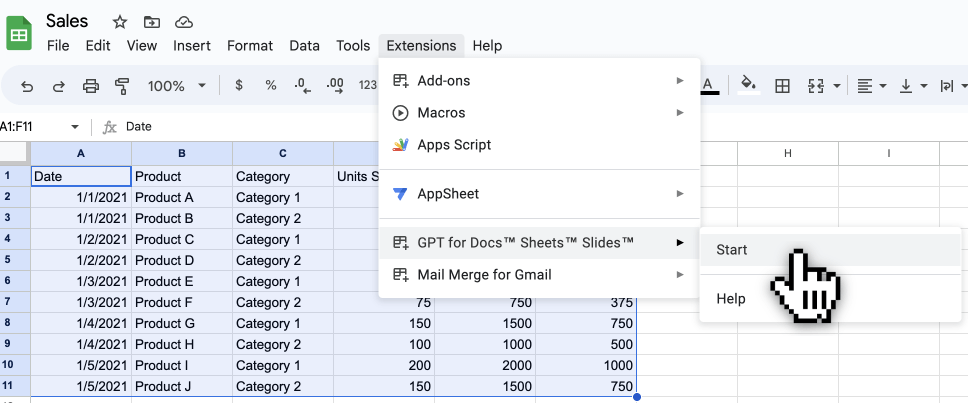Click the Move to folder icon
The image size is (968, 403).
click(151, 21)
